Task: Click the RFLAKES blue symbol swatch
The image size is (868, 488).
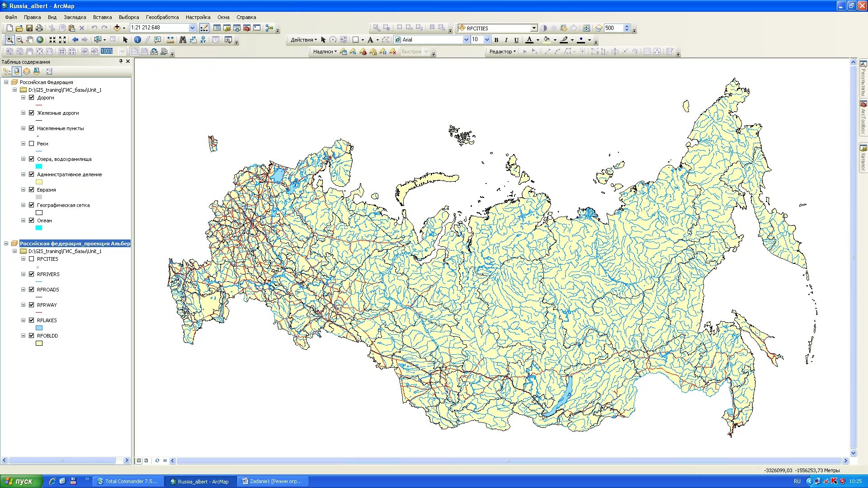Action: tap(39, 328)
